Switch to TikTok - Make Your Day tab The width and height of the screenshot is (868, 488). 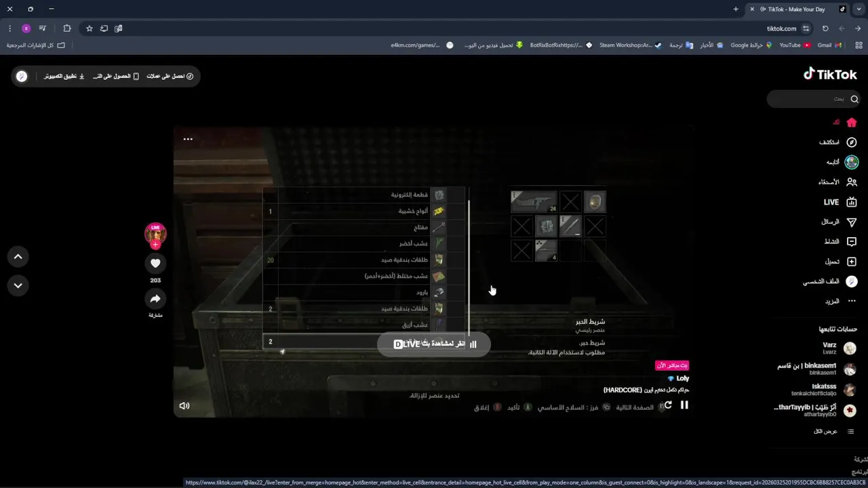[798, 9]
